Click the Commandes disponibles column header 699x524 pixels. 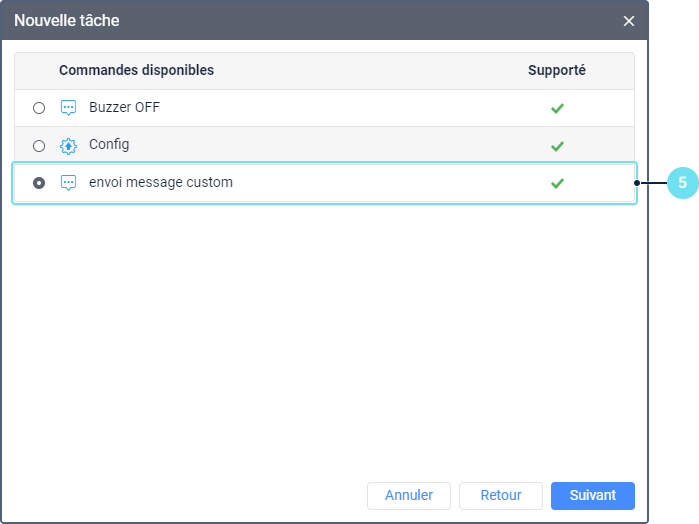coord(136,70)
